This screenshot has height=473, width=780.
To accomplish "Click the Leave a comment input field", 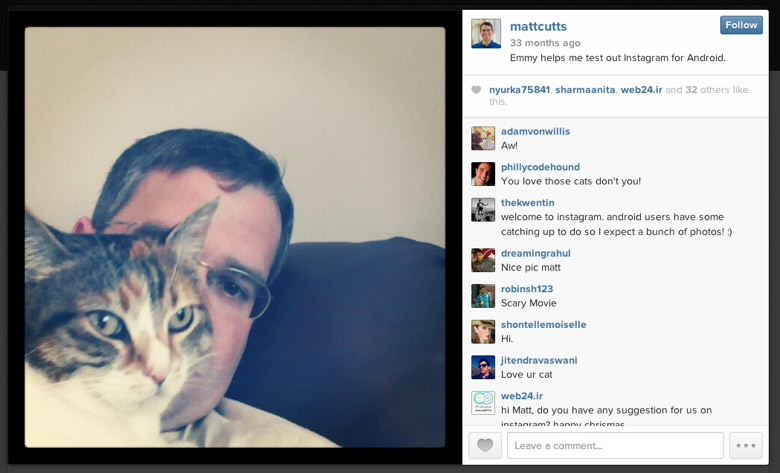I will (x=615, y=445).
